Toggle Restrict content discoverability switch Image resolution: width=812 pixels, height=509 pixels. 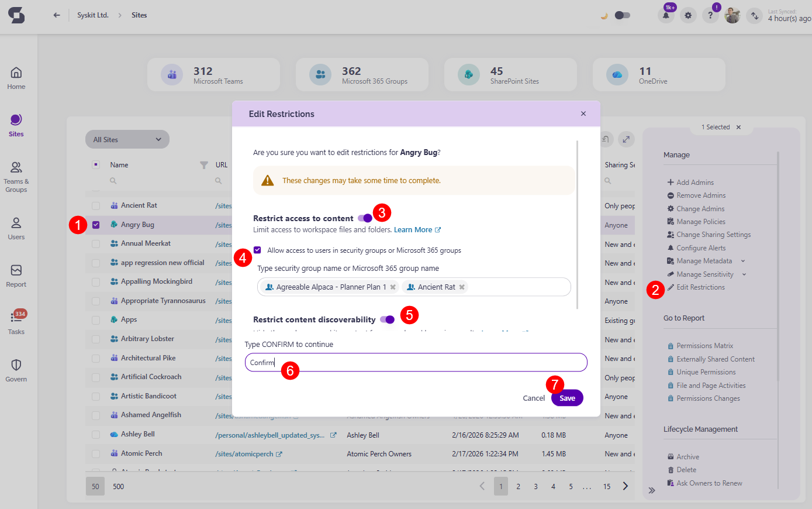[x=387, y=319]
